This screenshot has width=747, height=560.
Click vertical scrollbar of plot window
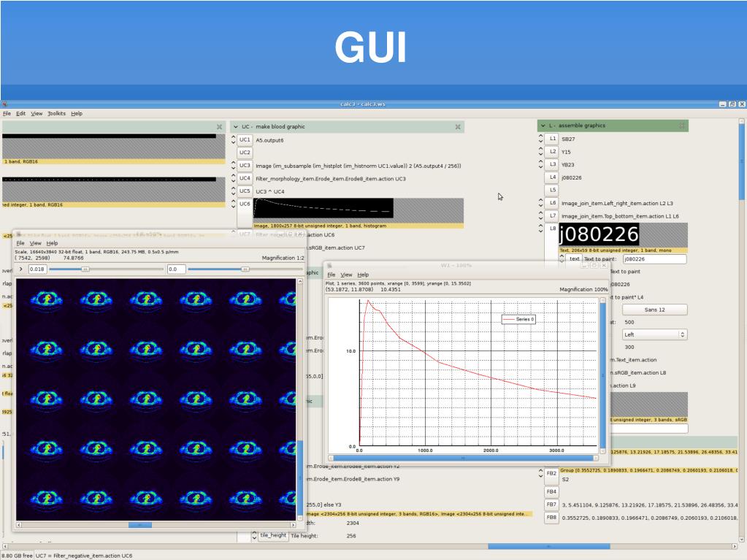602,376
